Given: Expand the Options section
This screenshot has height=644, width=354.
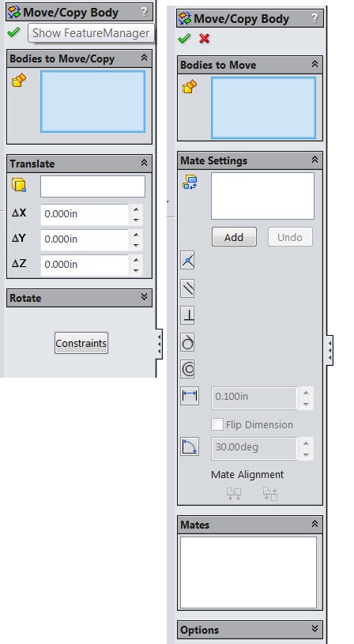Looking at the screenshot, I should pyautogui.click(x=314, y=629).
